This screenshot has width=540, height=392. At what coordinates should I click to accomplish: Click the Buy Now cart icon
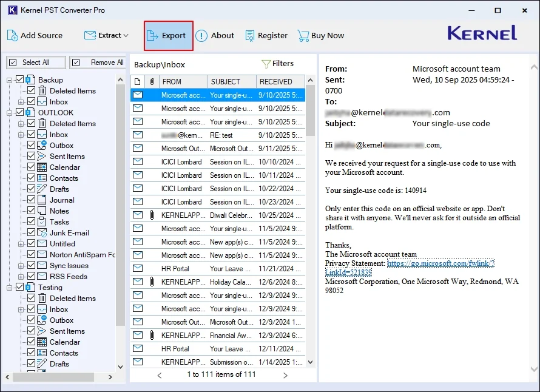tap(303, 36)
